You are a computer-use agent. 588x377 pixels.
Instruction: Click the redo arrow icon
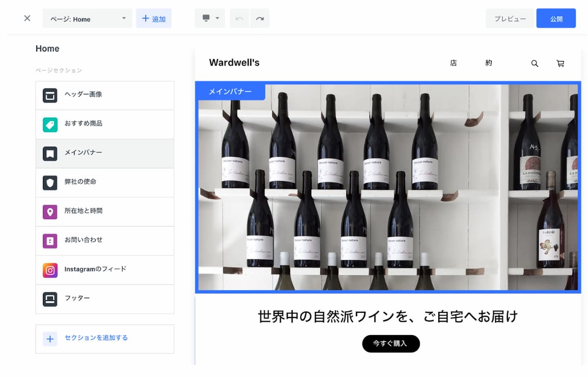tap(260, 18)
